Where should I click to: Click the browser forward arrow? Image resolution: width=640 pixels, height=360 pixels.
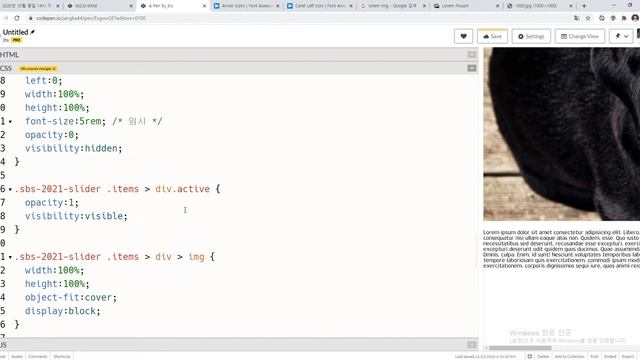[5, 18]
